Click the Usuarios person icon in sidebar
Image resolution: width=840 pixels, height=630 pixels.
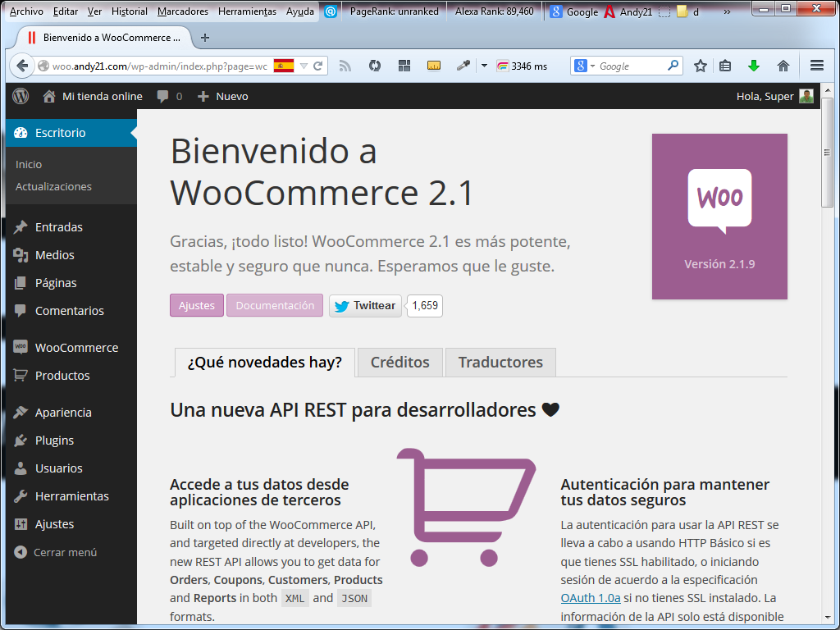(x=21, y=468)
